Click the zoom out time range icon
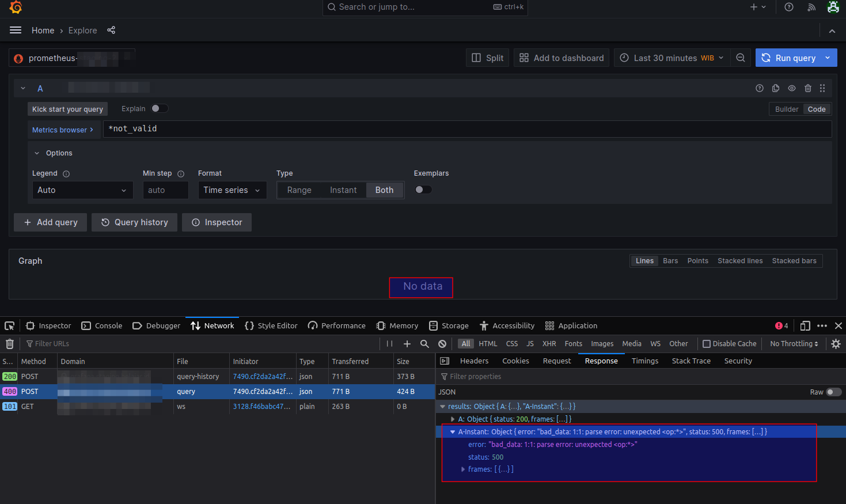This screenshot has height=504, width=846. [741, 58]
